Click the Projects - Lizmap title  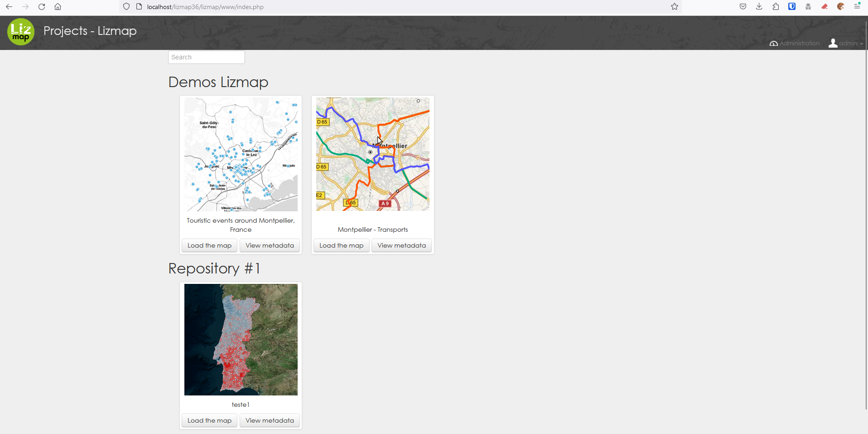point(90,31)
